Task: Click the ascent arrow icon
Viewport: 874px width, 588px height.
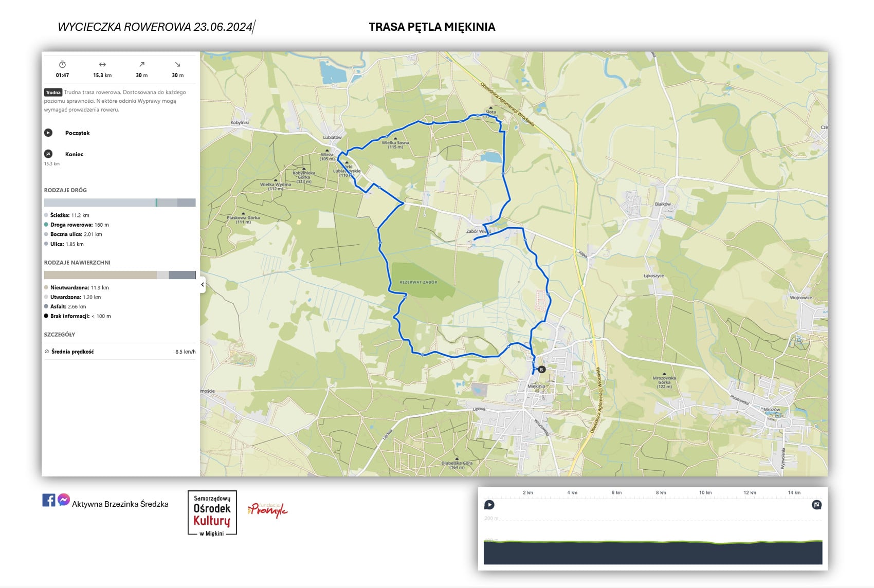Action: point(142,65)
